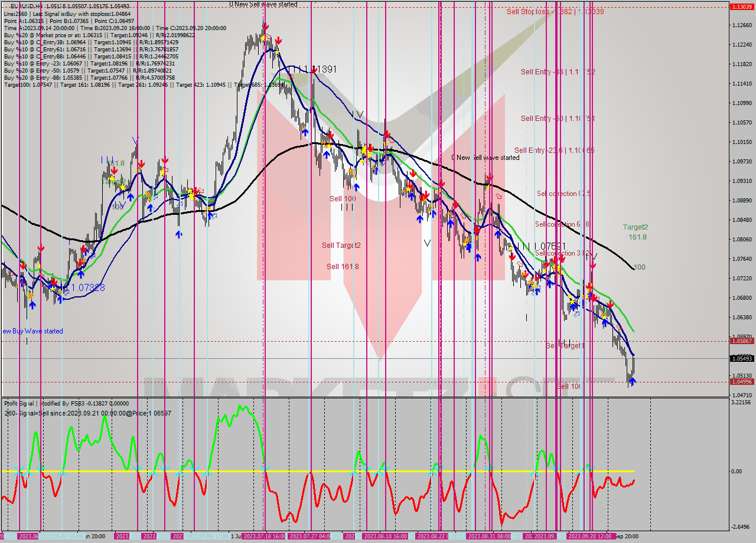Viewport: 756px width, 543px height.
Task: Click the green '100' label at the black line's end
Action: click(x=639, y=267)
